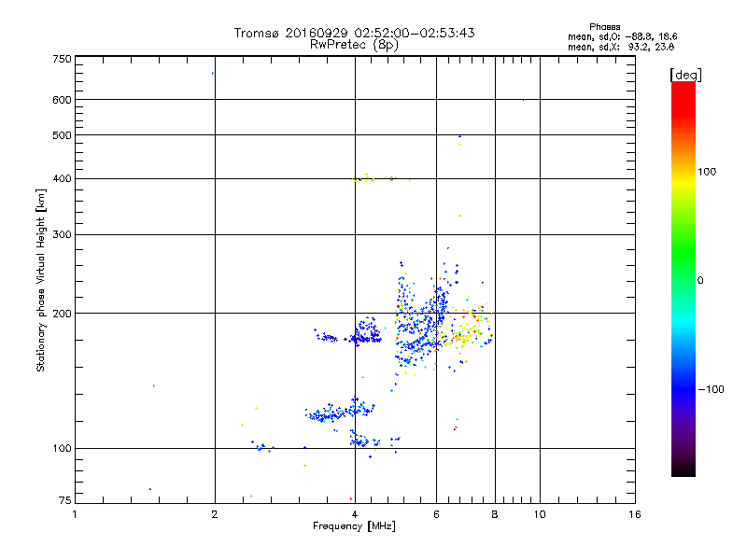Click the colorbar tick label '0'
This screenshot has height=560, width=747.
(700, 281)
